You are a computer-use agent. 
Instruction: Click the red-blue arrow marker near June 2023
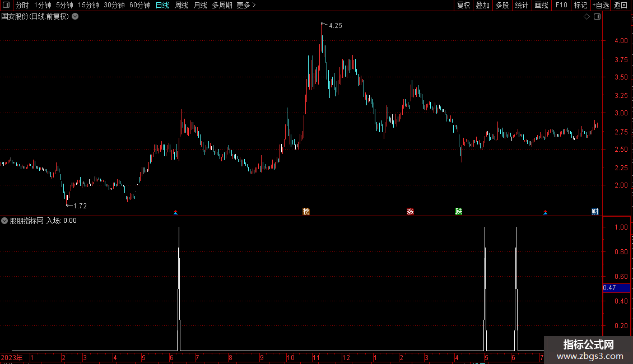pos(175,212)
